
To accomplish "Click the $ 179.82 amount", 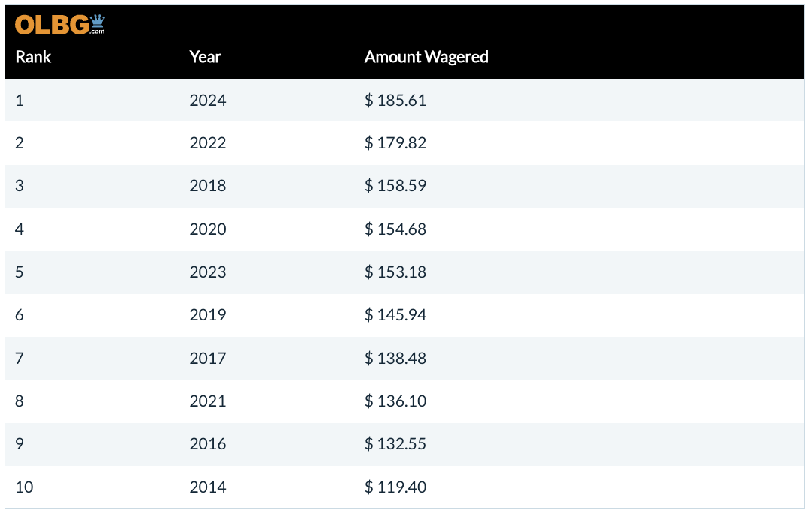I will pos(395,142).
